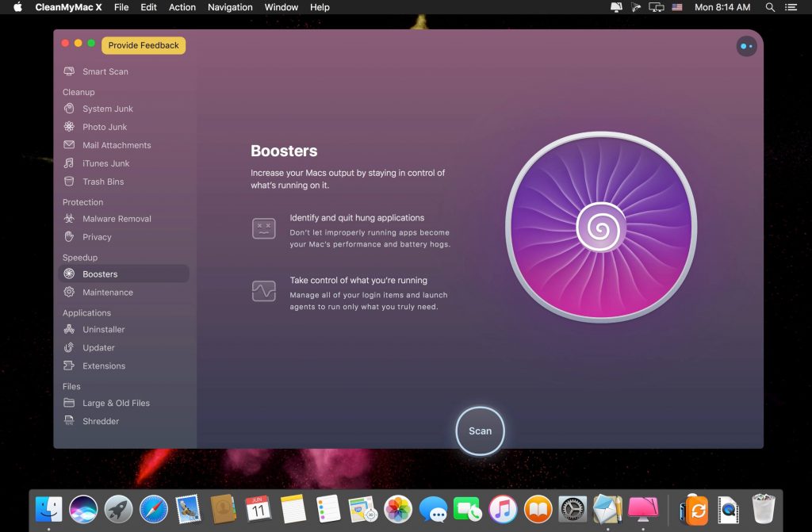Open Photos from the Dock
This screenshot has height=532, width=812.
click(x=398, y=509)
